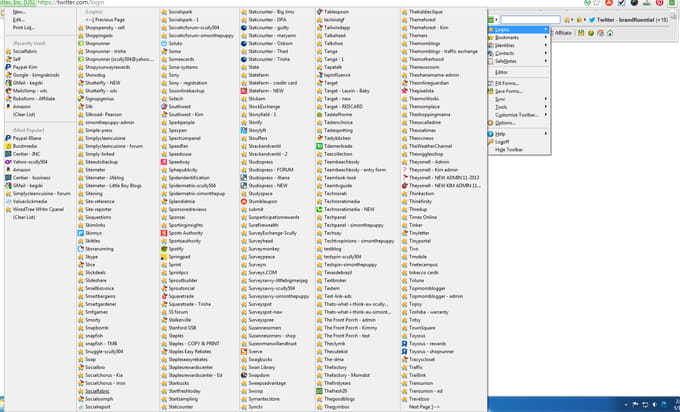
Task: Click the red Sports Authority icon
Action: 164,233
